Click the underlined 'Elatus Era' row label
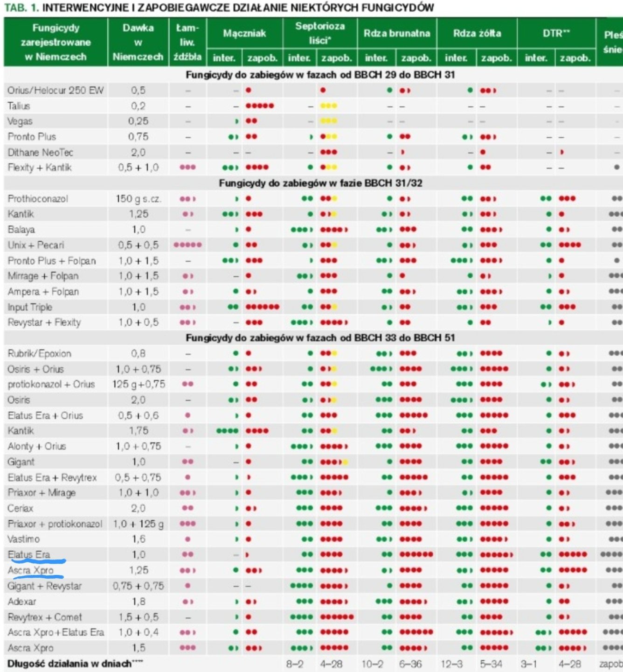This screenshot has height=672, width=623. 29,554
